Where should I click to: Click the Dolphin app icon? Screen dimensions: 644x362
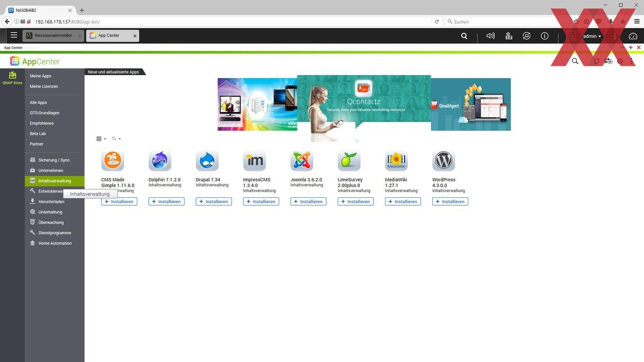pos(160,161)
